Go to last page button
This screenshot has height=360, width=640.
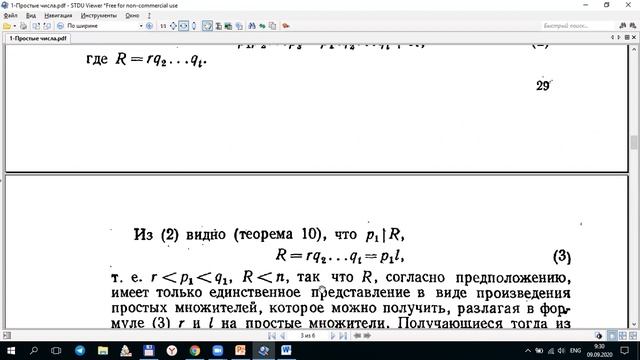[343, 336]
